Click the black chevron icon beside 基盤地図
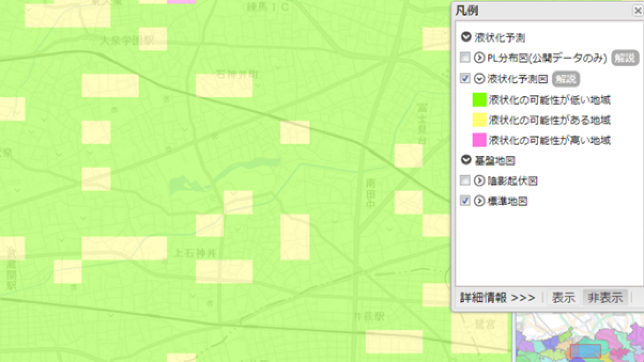 (x=466, y=160)
